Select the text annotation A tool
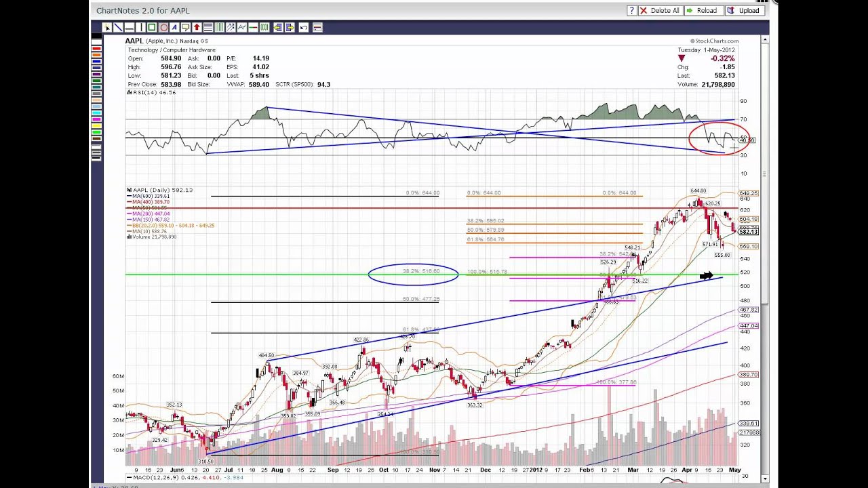The height and width of the screenshot is (488, 868). pyautogui.click(x=174, y=27)
